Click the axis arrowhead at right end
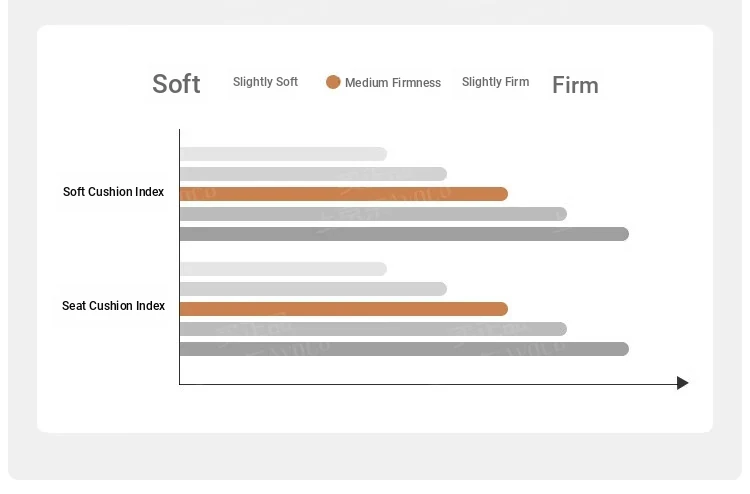This screenshot has width=750, height=494. 683,383
